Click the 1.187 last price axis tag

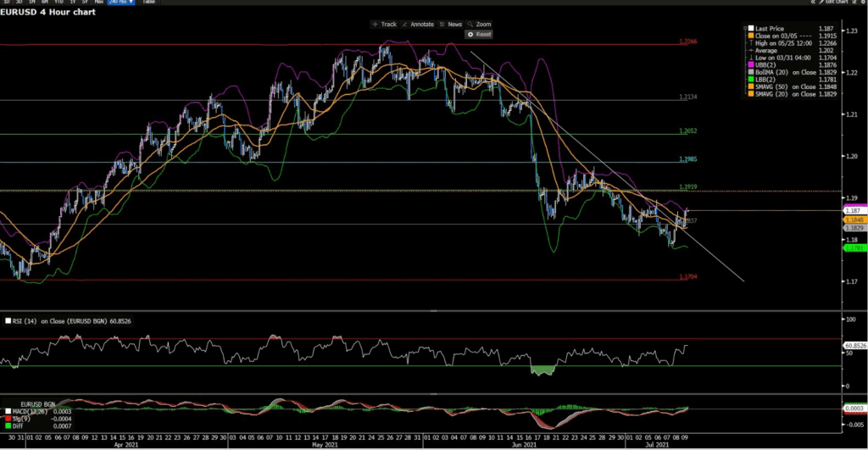(855, 211)
